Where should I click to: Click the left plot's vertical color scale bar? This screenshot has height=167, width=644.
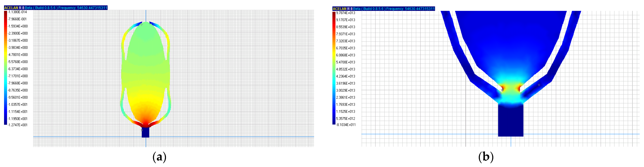coord(6,68)
